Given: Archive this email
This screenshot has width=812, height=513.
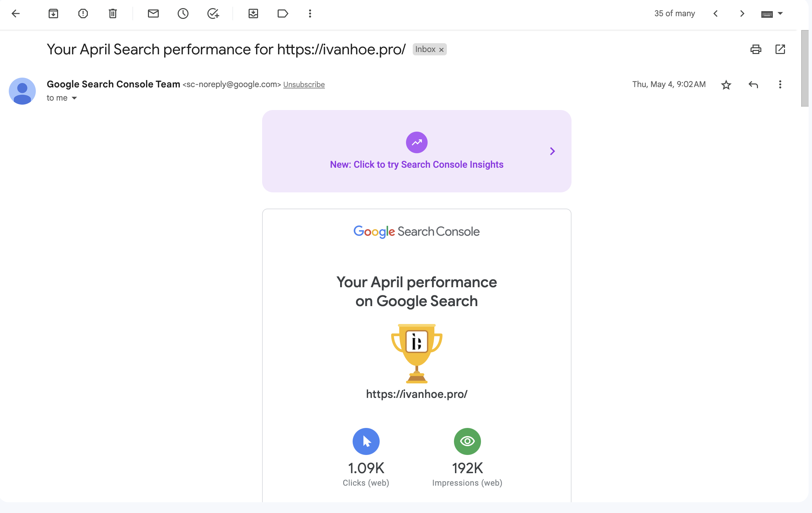Looking at the screenshot, I should (x=53, y=13).
